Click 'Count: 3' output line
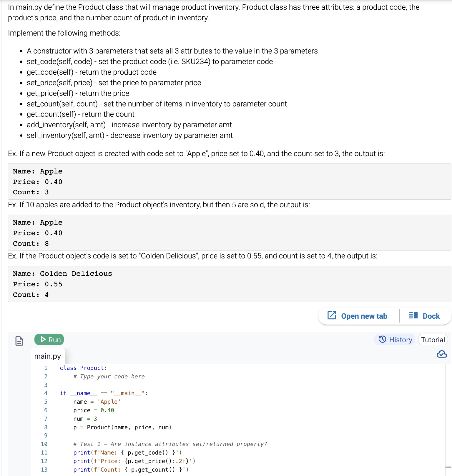 pos(31,192)
